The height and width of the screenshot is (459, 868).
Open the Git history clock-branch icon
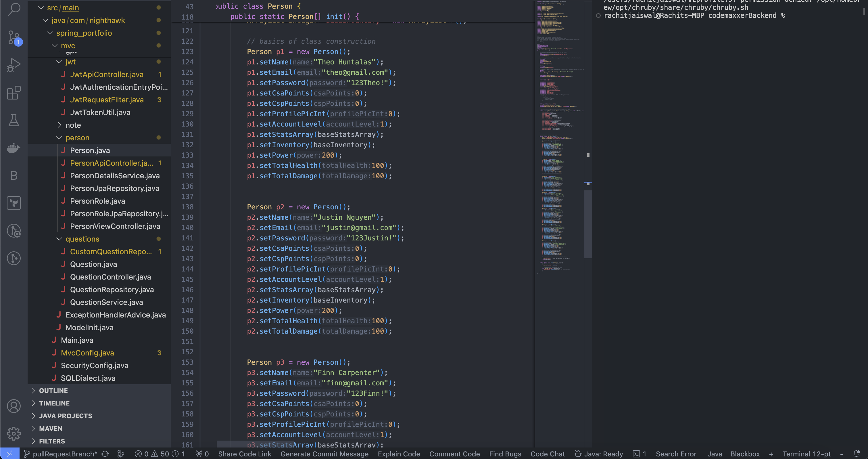pos(14,231)
